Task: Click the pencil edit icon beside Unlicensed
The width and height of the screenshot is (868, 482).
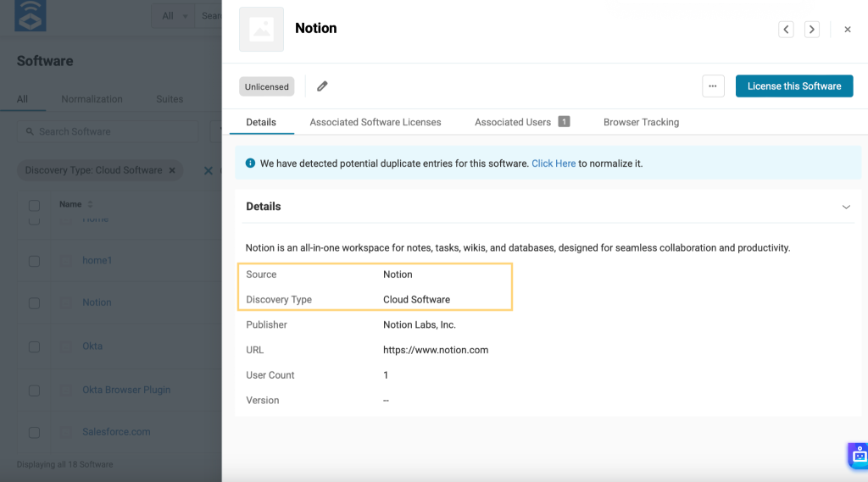Action: (322, 86)
